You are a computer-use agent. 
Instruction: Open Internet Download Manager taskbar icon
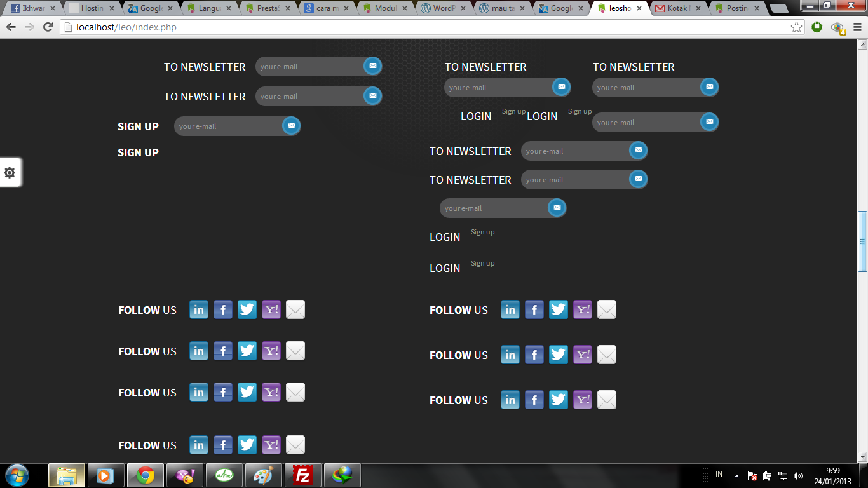pos(342,475)
